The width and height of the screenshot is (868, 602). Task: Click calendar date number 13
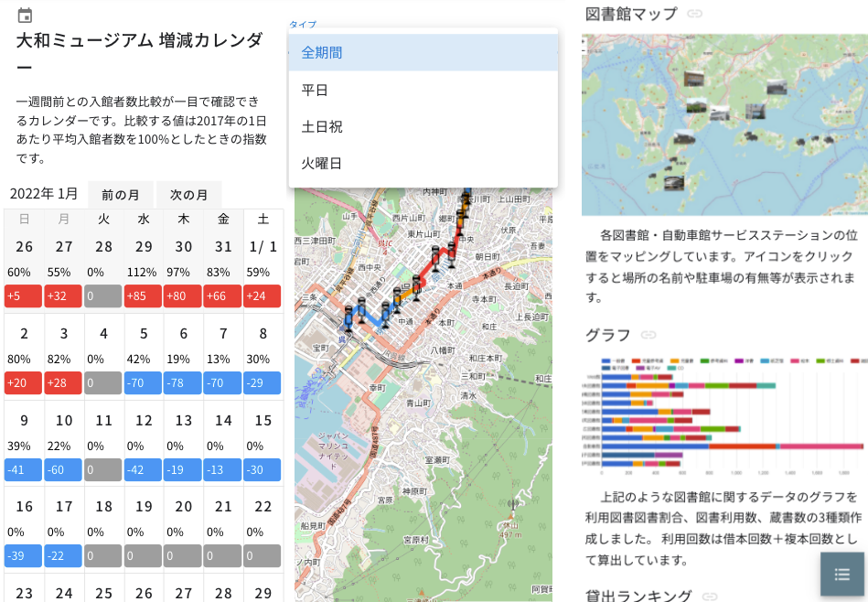183,420
